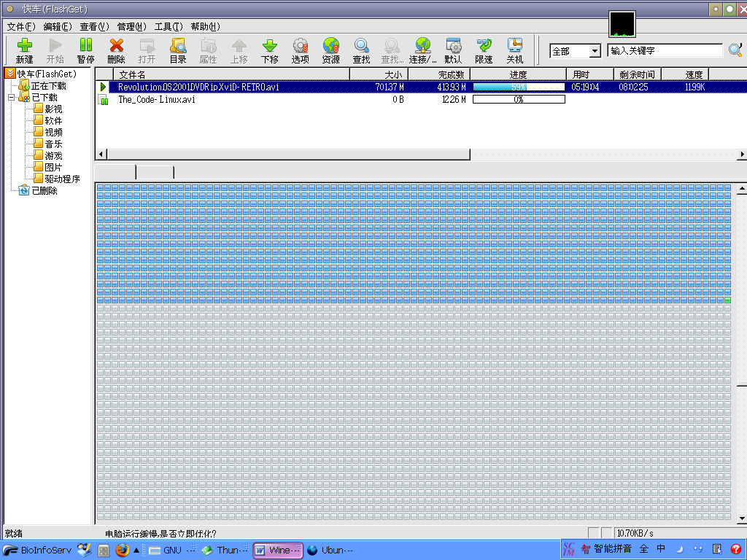Click the 限速 (Speed limit) toolbar icon

[484, 46]
